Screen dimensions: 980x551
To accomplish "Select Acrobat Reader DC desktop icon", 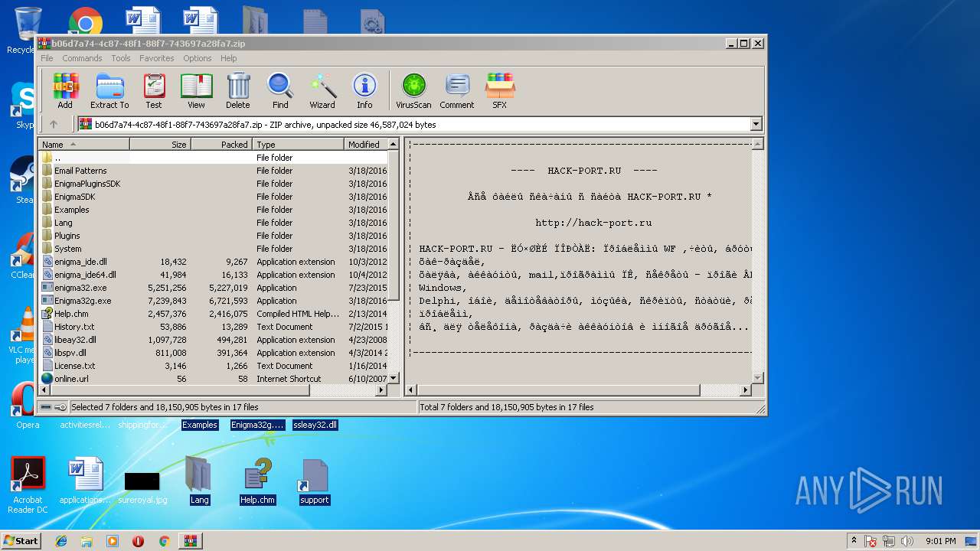I will tap(28, 485).
